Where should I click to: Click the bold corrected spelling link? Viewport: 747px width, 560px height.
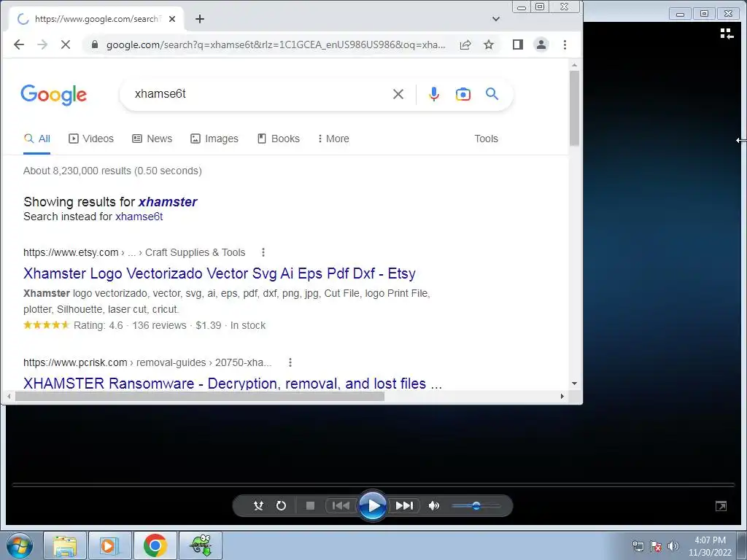coord(168,202)
